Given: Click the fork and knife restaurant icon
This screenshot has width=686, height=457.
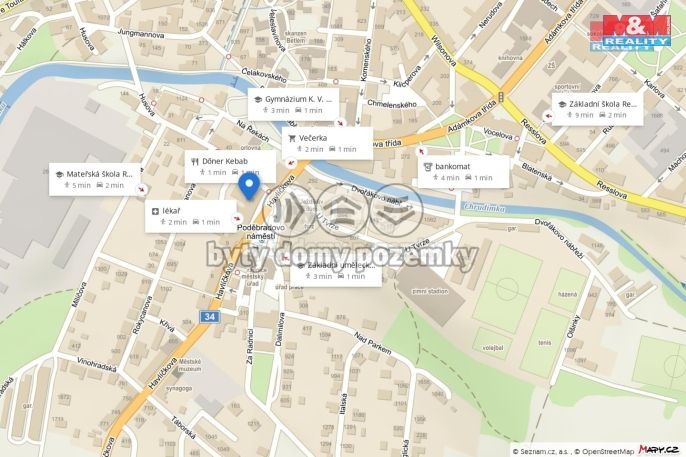Looking at the screenshot, I should pos(195,161).
